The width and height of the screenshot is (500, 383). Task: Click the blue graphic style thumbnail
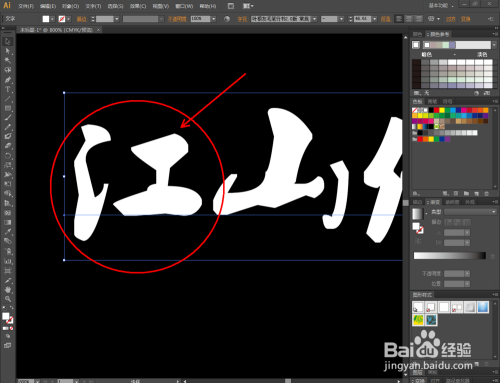[483, 307]
